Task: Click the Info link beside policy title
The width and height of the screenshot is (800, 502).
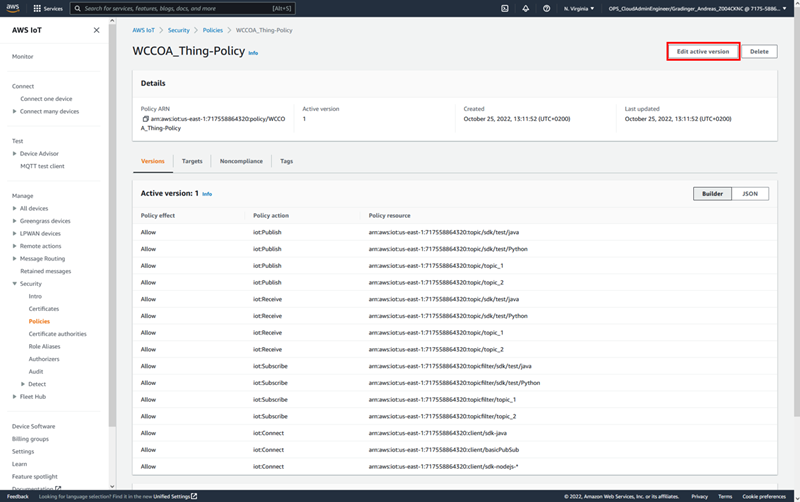Action: 253,52
